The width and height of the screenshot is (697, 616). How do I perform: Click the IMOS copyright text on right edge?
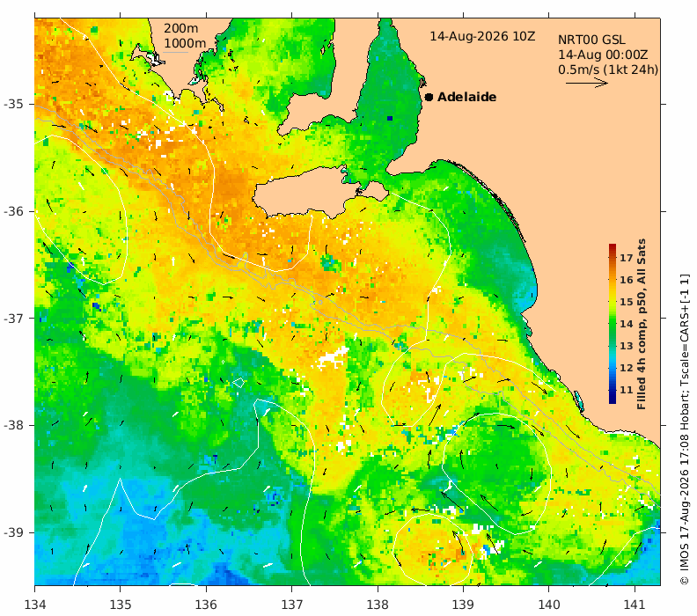coord(685,430)
